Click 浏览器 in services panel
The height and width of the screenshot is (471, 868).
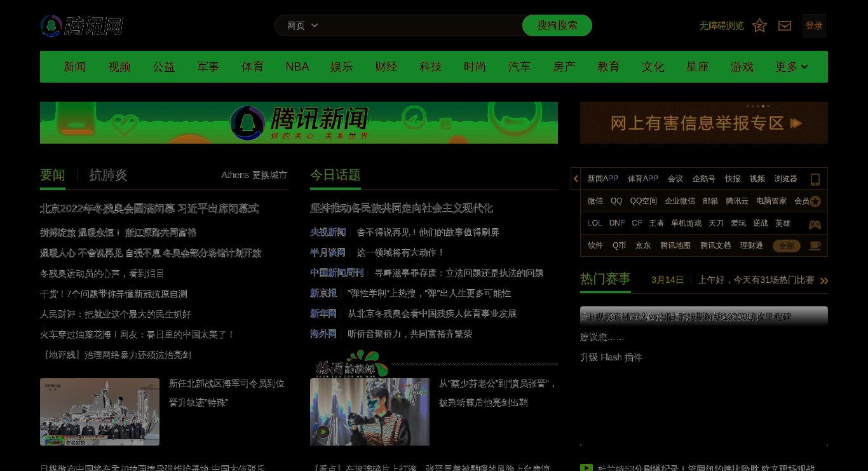pos(785,179)
